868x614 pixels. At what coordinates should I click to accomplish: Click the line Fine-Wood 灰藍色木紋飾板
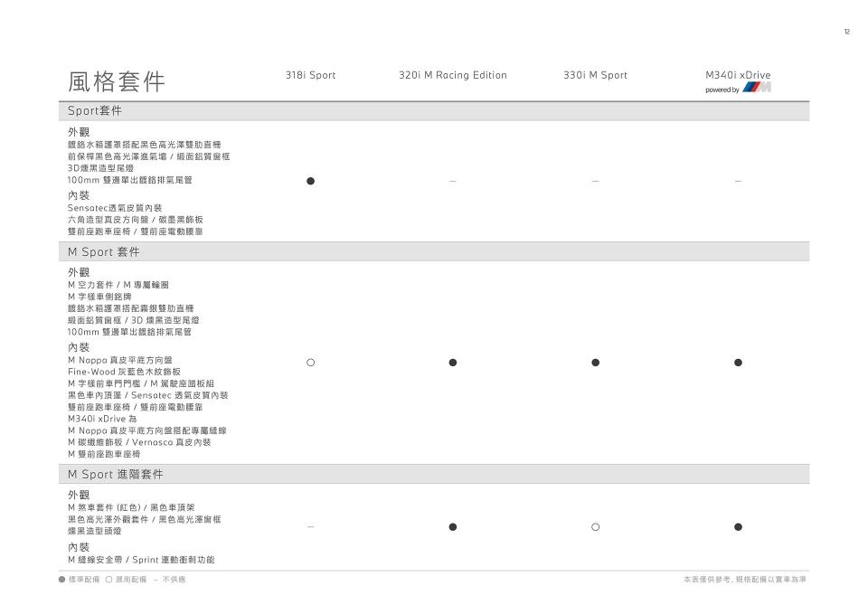124,372
